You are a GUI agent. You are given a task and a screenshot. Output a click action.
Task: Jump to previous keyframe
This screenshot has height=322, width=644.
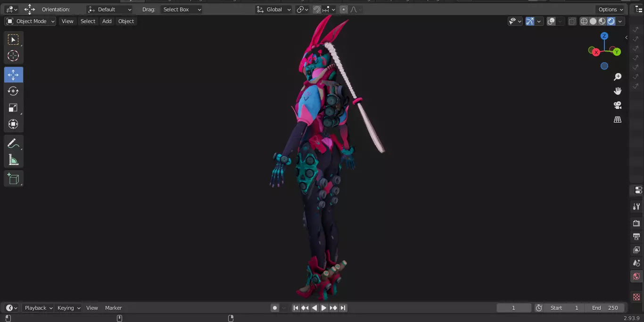305,308
